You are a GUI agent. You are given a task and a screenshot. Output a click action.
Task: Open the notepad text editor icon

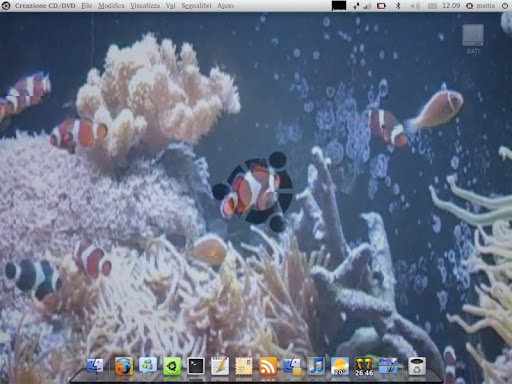pyautogui.click(x=220, y=366)
